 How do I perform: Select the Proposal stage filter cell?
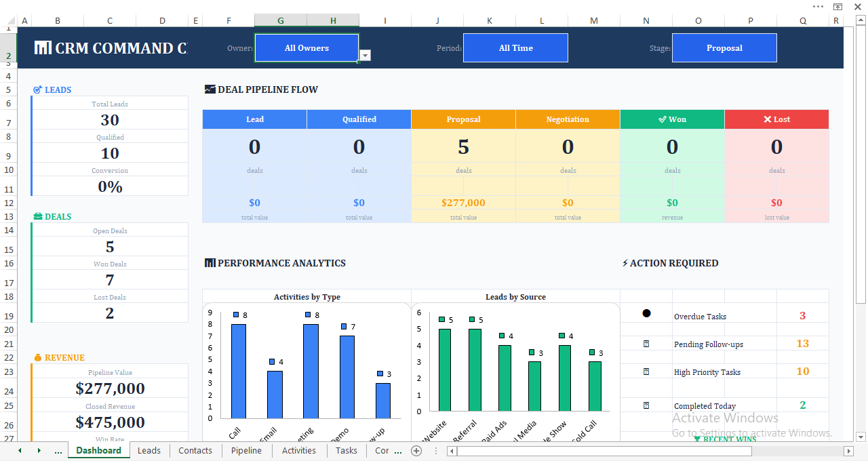tap(724, 48)
